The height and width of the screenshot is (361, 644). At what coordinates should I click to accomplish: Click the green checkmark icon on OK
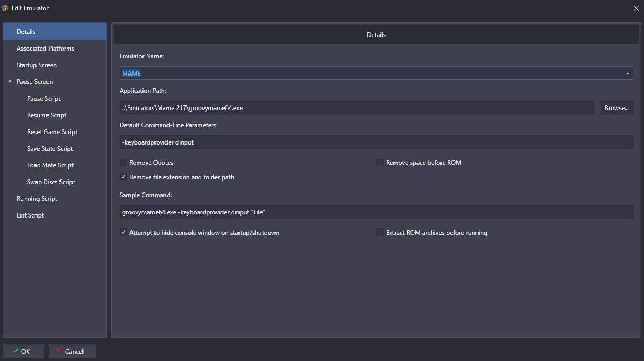(14, 351)
